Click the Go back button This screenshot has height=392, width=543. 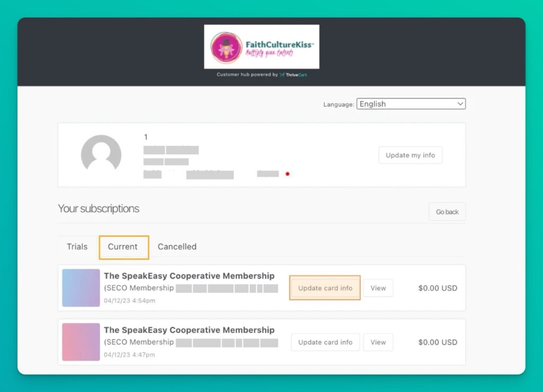pyautogui.click(x=447, y=212)
